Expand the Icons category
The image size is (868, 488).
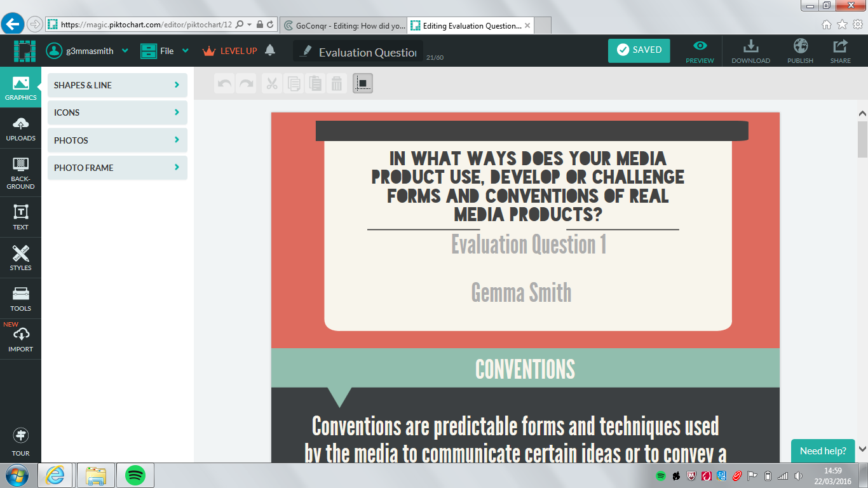click(118, 112)
